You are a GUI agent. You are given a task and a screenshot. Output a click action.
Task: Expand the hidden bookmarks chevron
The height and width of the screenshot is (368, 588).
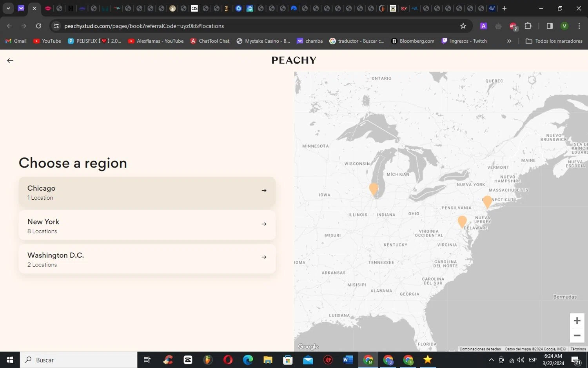[509, 41]
